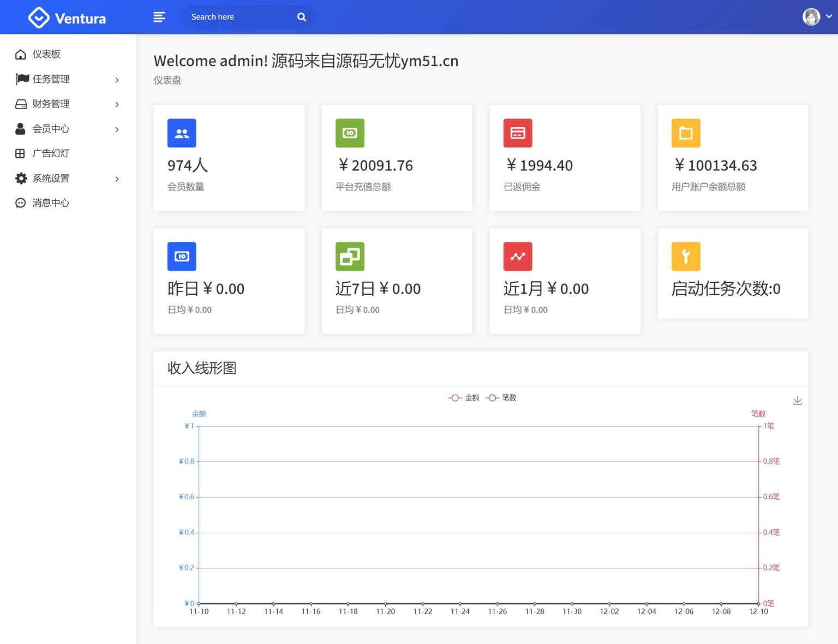Expand the 系统设置 submenu
838x644 pixels.
pyautogui.click(x=117, y=178)
